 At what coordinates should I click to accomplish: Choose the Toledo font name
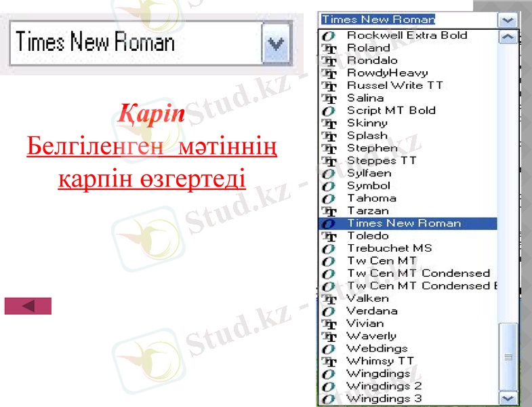point(368,236)
